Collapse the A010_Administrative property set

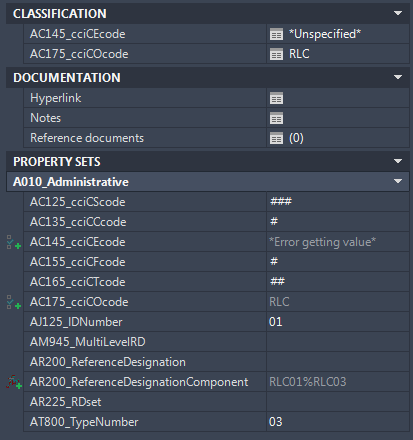(x=398, y=182)
